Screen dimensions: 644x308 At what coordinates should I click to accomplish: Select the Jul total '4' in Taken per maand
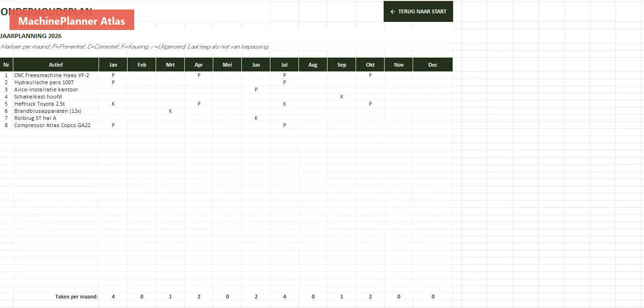(284, 297)
